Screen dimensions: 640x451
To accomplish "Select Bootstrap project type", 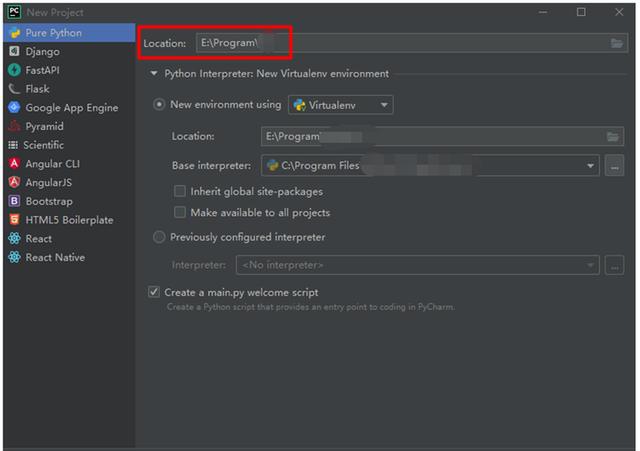I will click(69, 201).
